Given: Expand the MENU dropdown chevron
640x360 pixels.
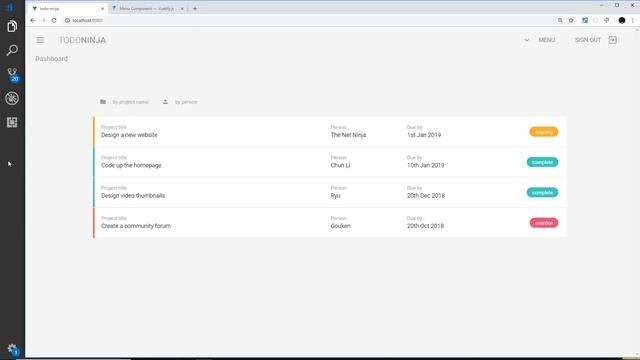Looking at the screenshot, I should tap(527, 40).
